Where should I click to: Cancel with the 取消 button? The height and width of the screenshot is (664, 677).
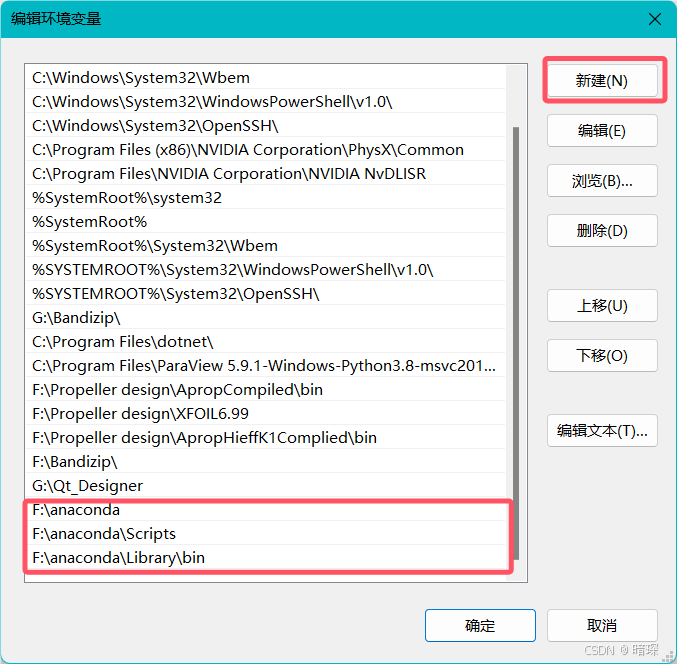pyautogui.click(x=602, y=626)
